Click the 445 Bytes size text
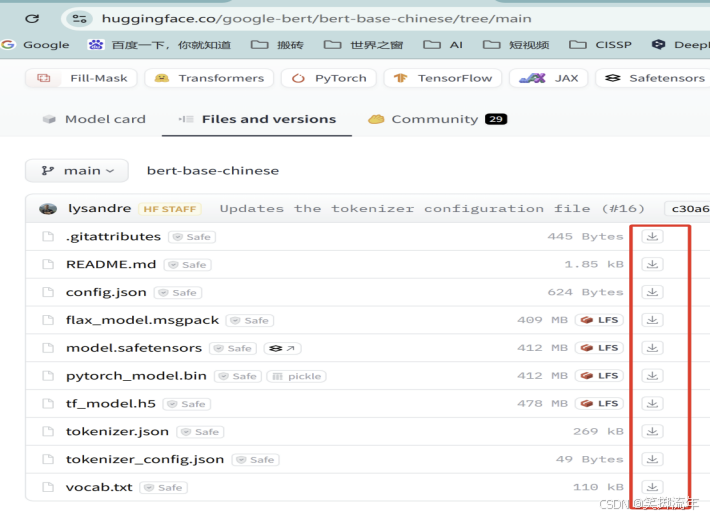The width and height of the screenshot is (710, 517). click(585, 236)
